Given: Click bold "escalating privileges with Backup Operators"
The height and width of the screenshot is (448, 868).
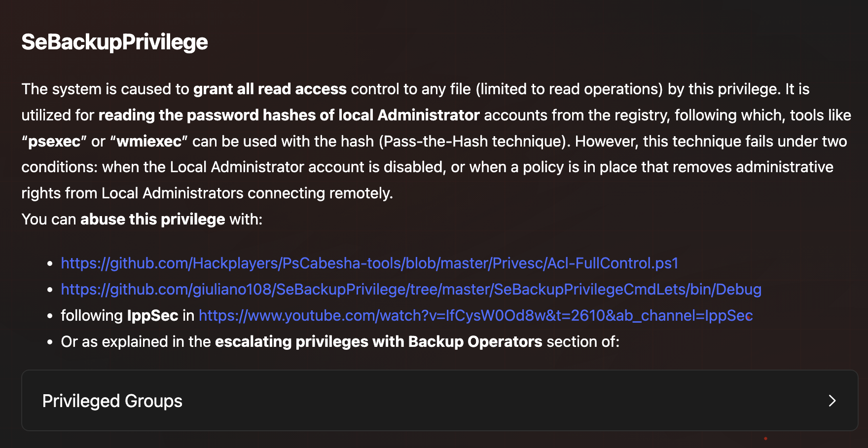Looking at the screenshot, I should coord(378,342).
